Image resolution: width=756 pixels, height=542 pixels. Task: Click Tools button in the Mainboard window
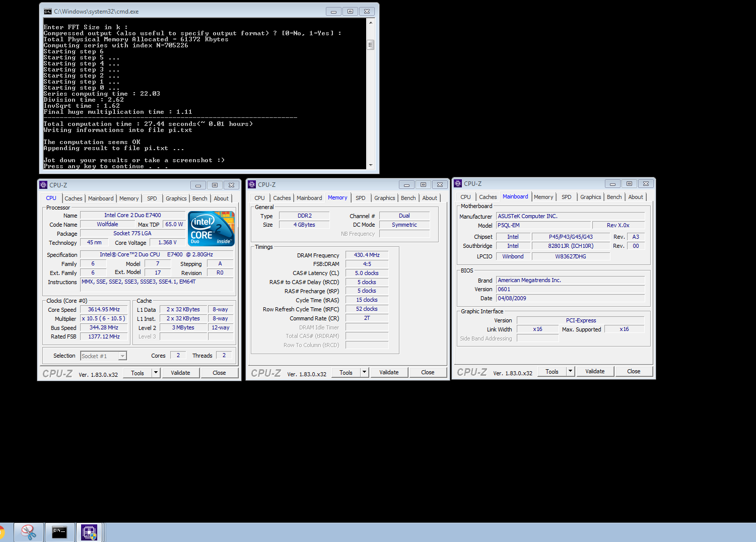[552, 371]
